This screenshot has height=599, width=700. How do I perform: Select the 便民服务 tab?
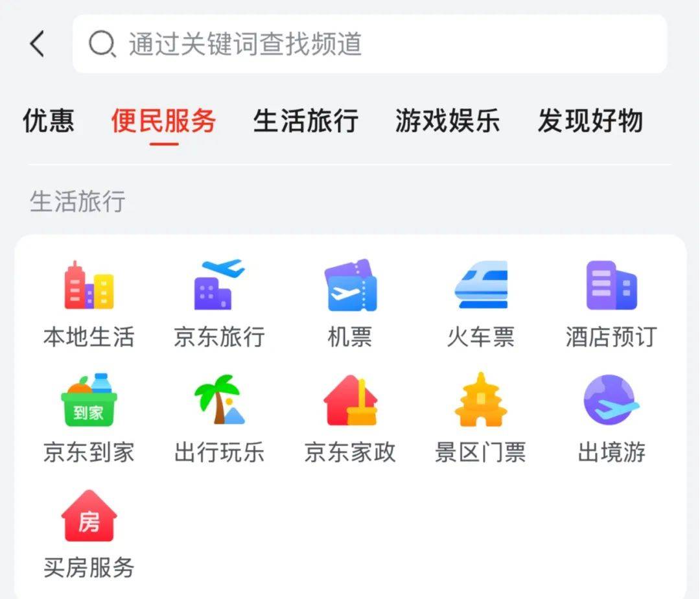164,121
